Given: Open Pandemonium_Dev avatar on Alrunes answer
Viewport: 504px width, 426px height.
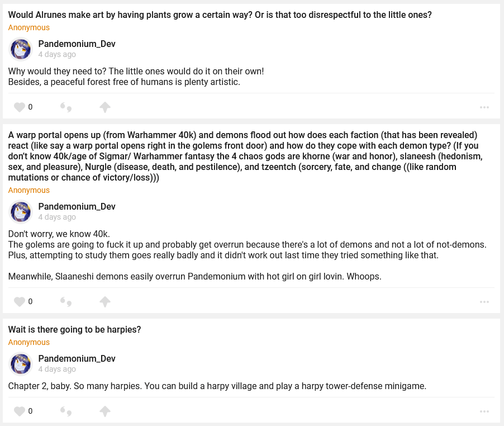Looking at the screenshot, I should pos(21,49).
